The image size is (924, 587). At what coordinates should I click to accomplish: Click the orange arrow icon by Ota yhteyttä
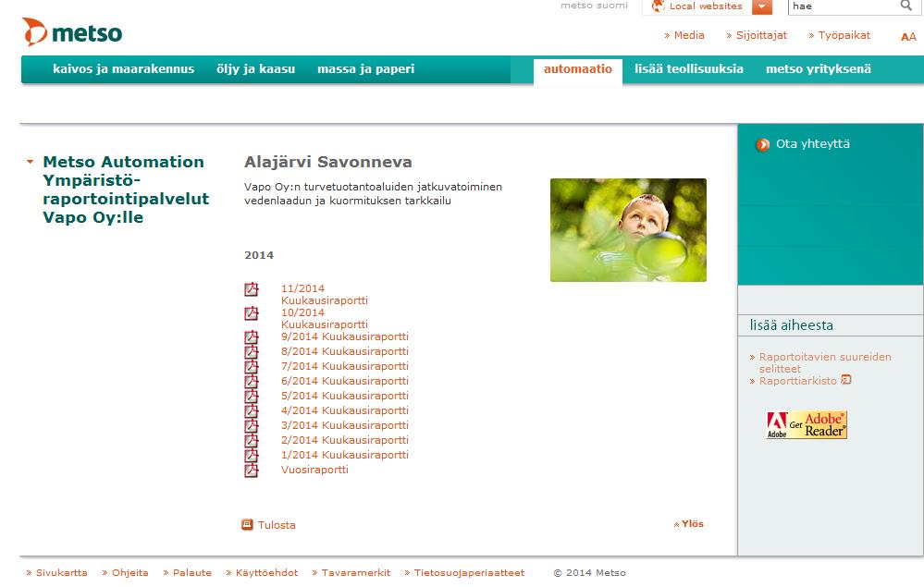(762, 144)
